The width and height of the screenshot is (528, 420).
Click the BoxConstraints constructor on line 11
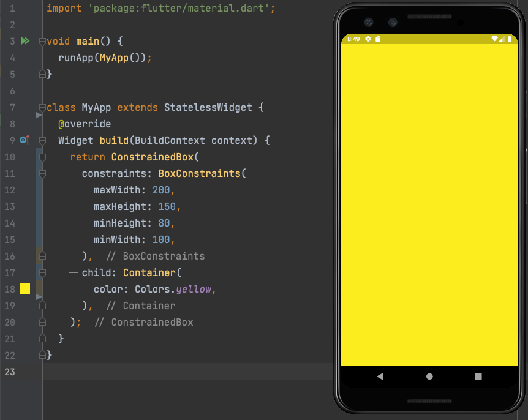(x=199, y=173)
